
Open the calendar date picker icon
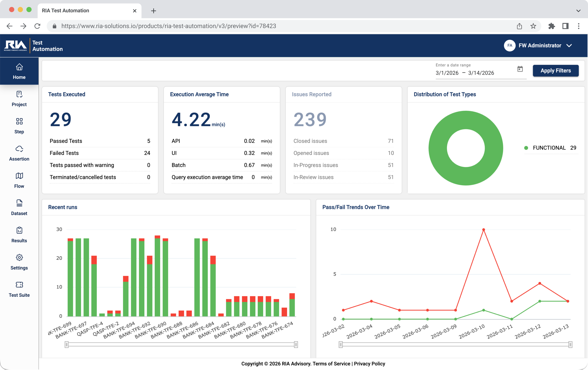coord(520,69)
